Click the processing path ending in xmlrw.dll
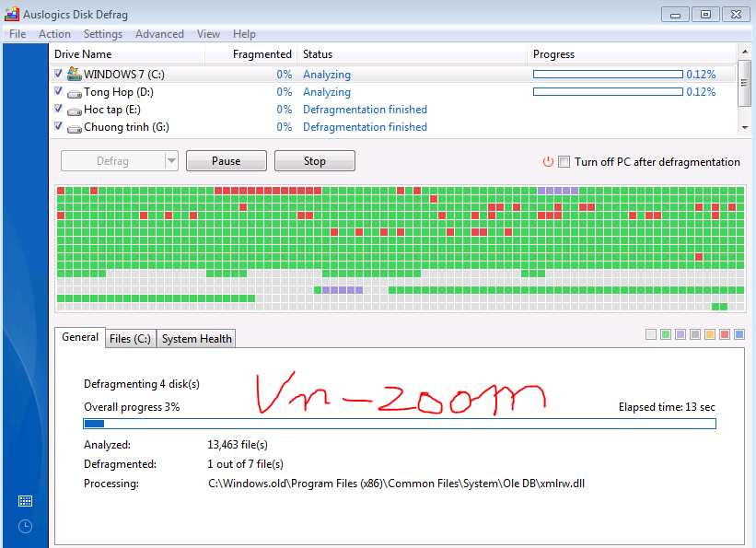 click(396, 484)
